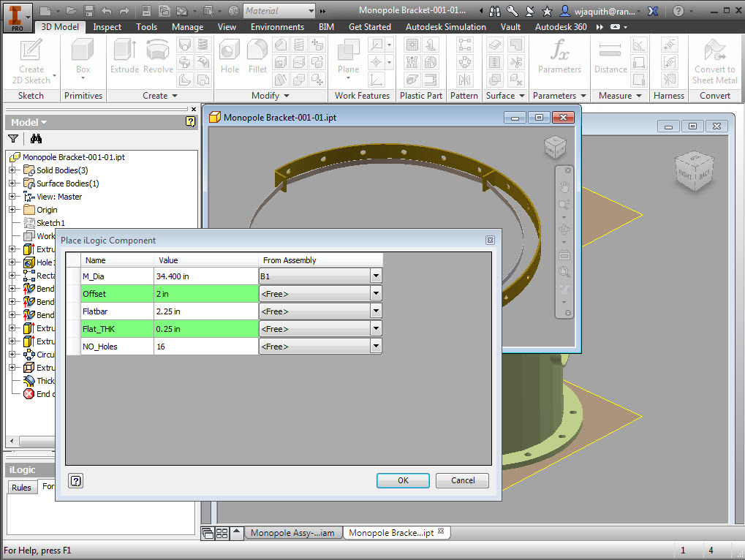Open the Vault ribbon tab

pyautogui.click(x=510, y=27)
